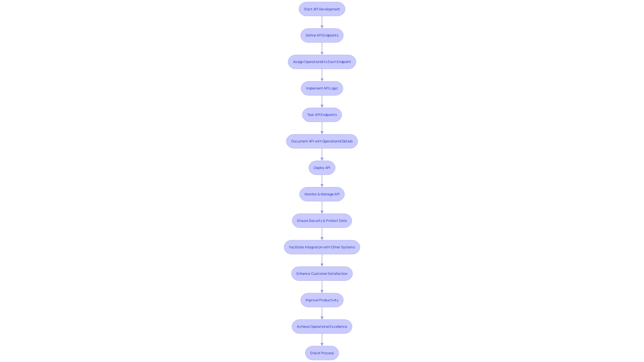
Task: Click the Achieve Operational Excellence button
Action: tap(322, 326)
